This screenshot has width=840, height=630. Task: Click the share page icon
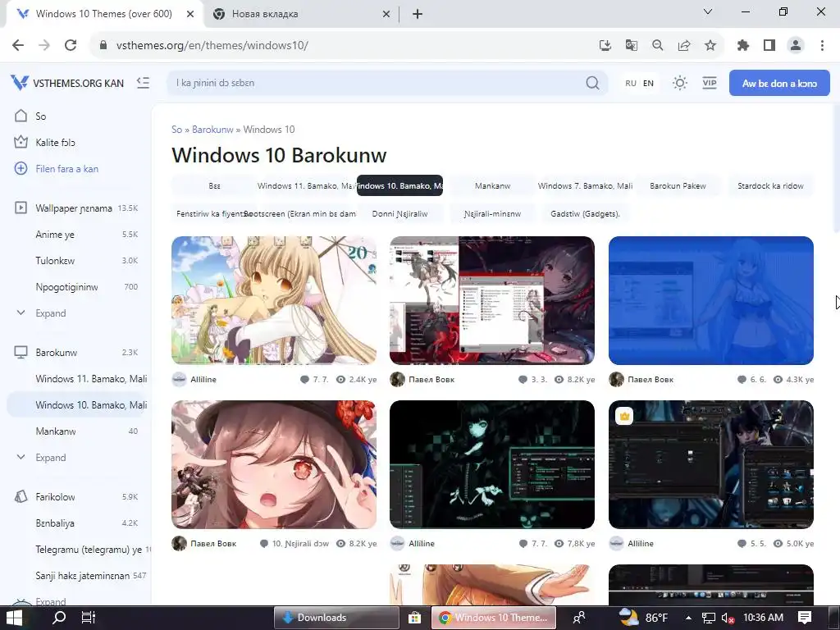pos(684,45)
